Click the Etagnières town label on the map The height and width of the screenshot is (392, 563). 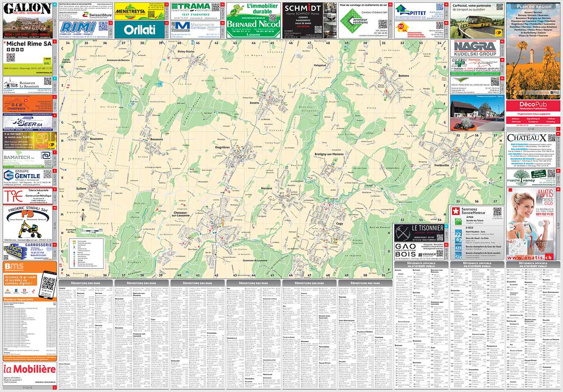point(222,147)
